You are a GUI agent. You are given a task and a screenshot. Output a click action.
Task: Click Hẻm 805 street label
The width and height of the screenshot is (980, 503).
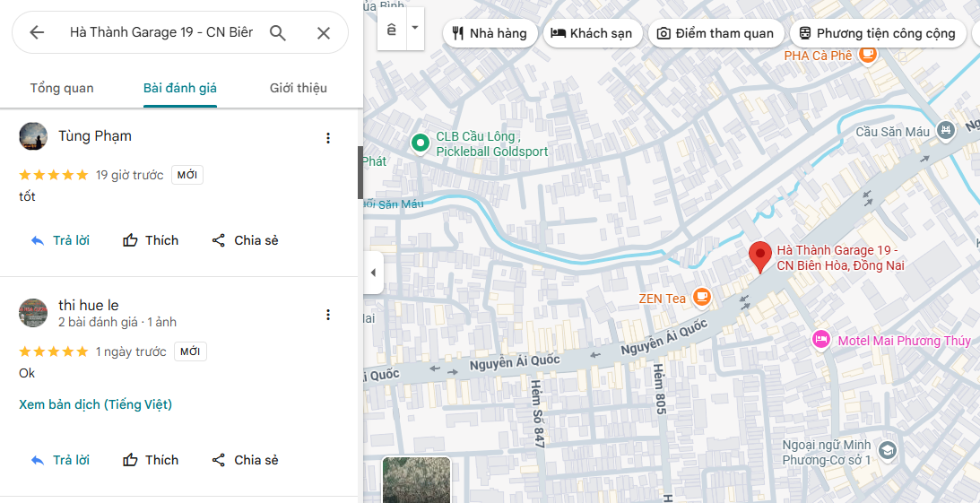[661, 389]
